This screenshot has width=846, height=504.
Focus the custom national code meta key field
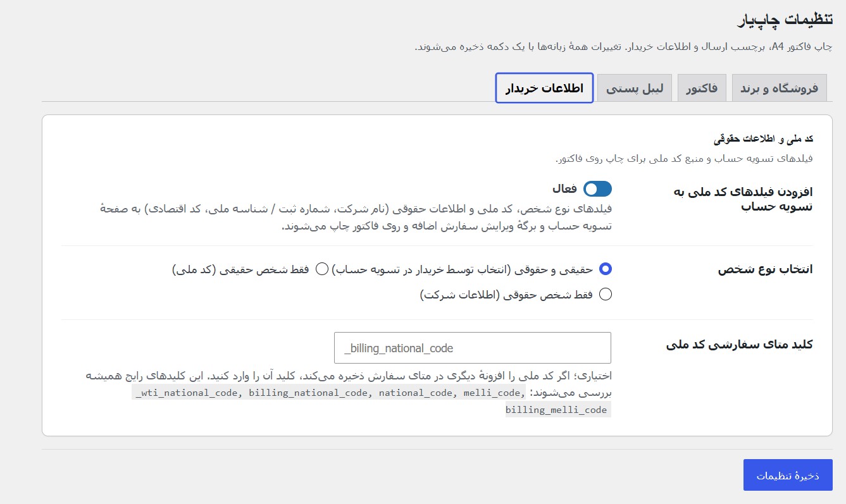[473, 348]
